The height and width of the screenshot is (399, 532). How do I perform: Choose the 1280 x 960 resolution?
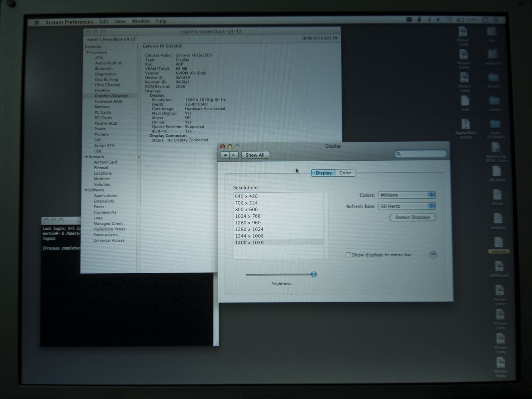tap(279, 223)
